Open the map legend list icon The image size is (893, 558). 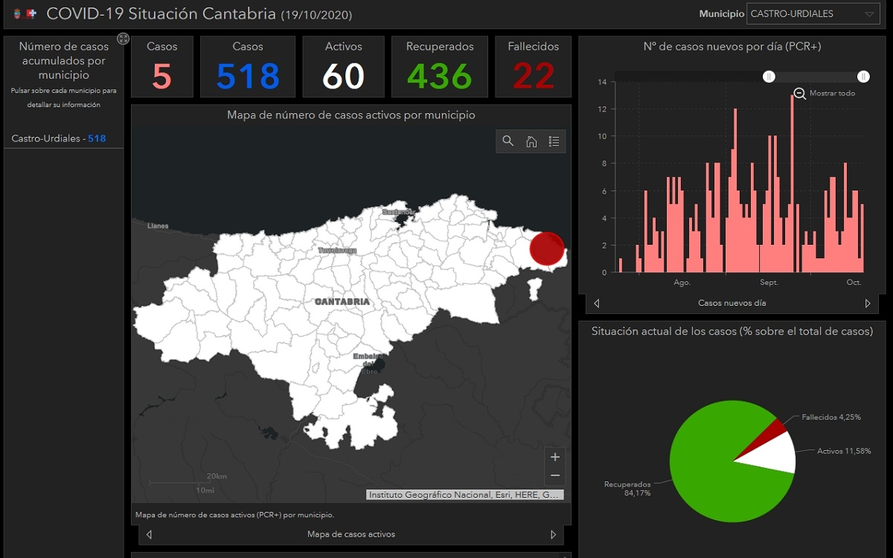tap(554, 141)
